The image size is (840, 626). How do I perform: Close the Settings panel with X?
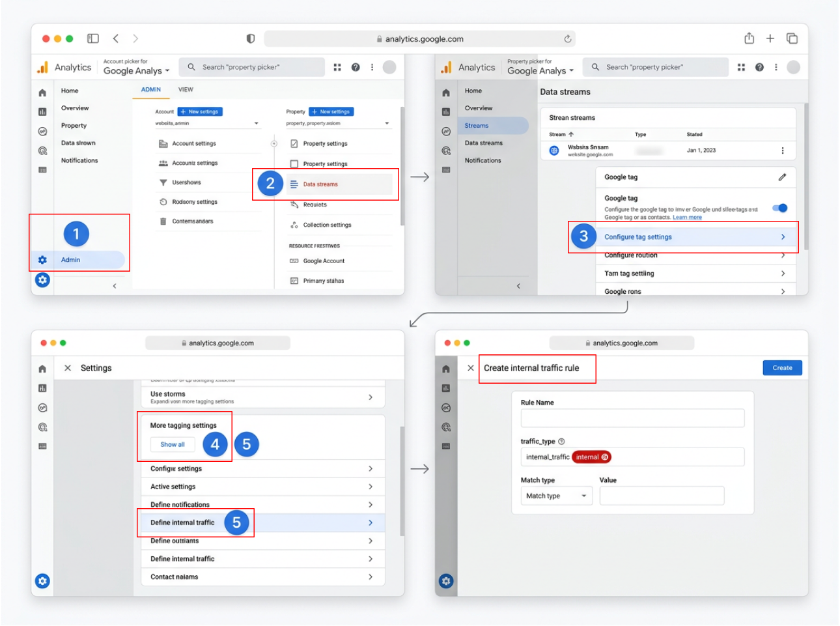[68, 368]
